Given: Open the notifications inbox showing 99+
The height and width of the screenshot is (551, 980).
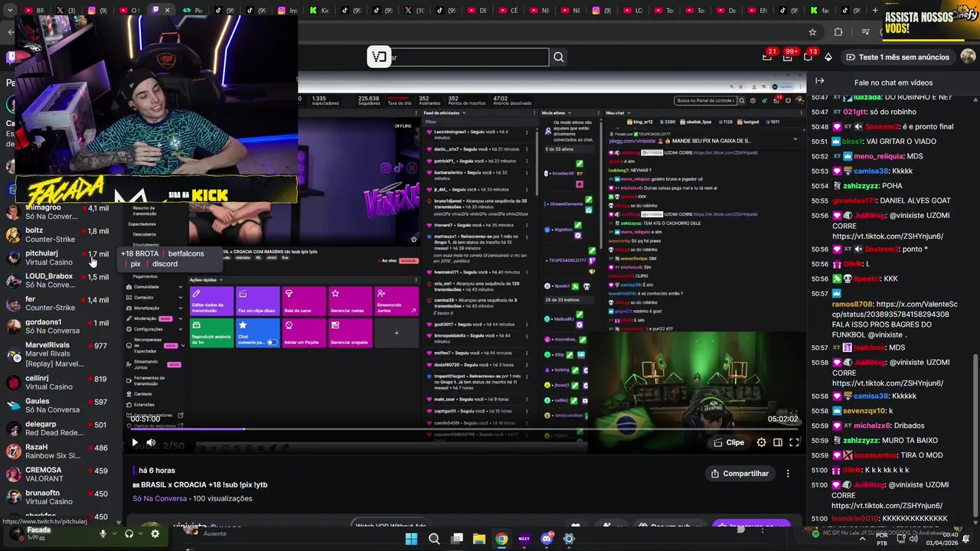Looking at the screenshot, I should click(789, 57).
